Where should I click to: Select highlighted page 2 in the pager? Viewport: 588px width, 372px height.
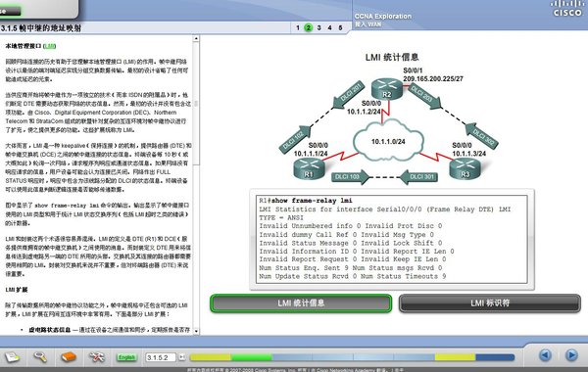click(309, 27)
